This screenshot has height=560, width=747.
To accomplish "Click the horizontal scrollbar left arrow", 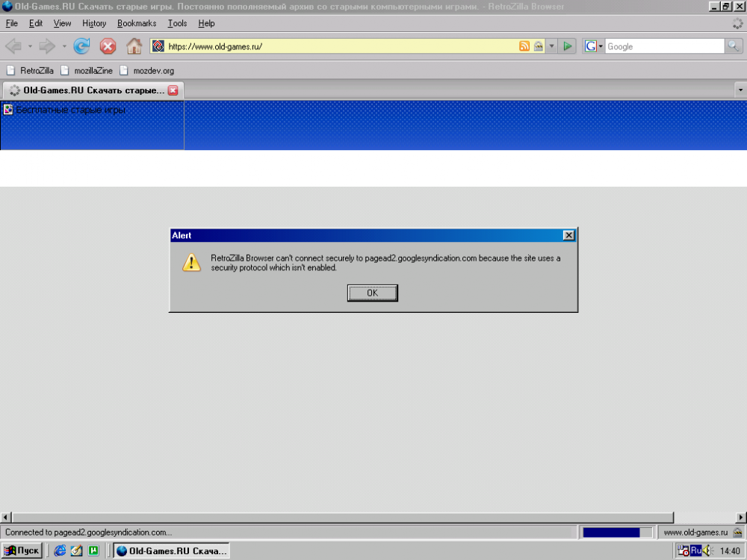I will point(5,517).
